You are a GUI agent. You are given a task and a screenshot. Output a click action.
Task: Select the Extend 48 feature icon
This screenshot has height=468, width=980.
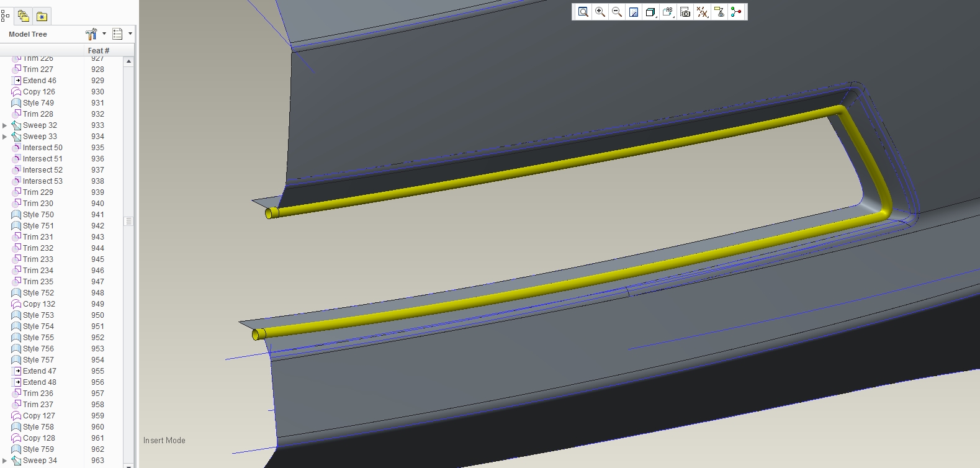[x=17, y=382]
